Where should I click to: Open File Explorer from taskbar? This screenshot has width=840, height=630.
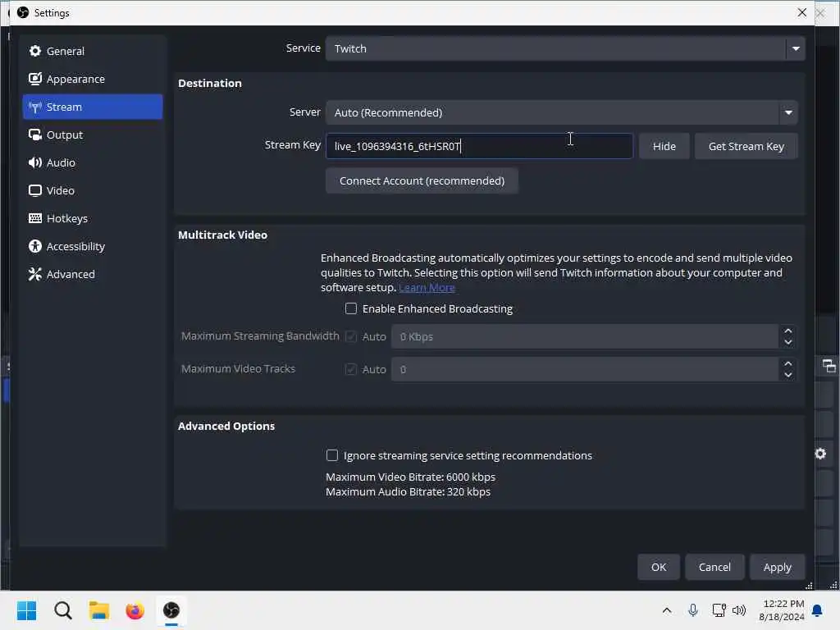[x=99, y=610]
